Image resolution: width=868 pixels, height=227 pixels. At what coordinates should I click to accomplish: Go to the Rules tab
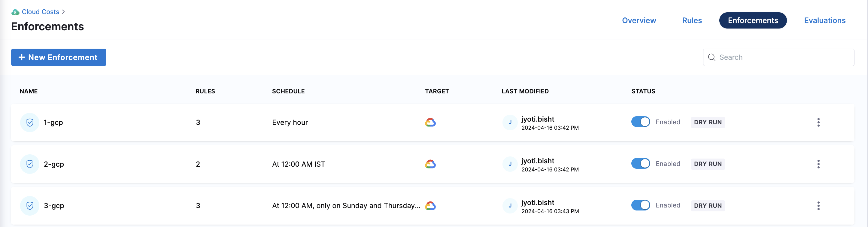tap(692, 20)
